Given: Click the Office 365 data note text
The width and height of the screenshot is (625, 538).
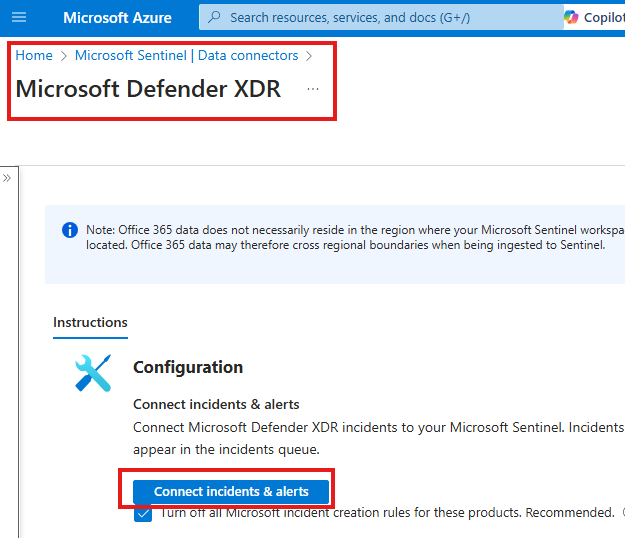Looking at the screenshot, I should tap(355, 238).
